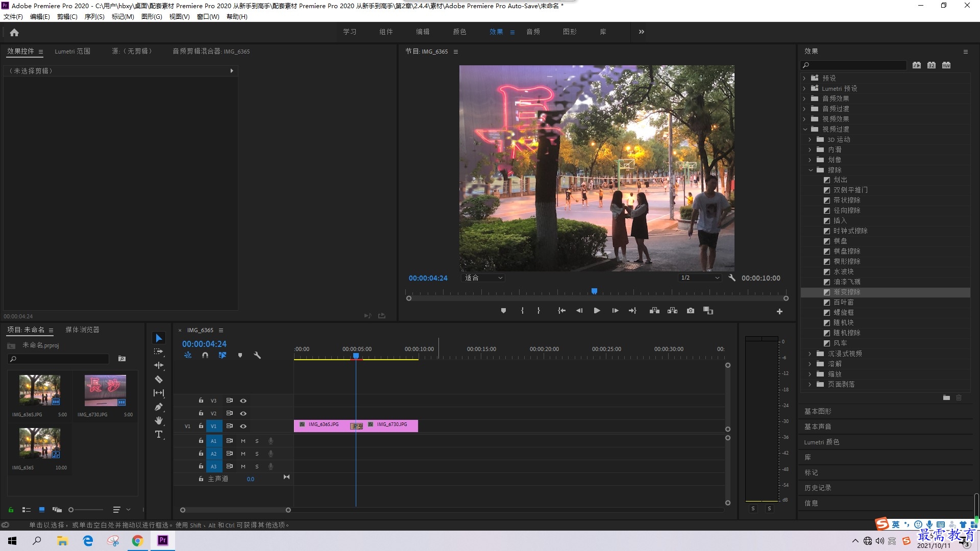The image size is (980, 551).
Task: Open the 基本图形 panel
Action: (x=818, y=411)
